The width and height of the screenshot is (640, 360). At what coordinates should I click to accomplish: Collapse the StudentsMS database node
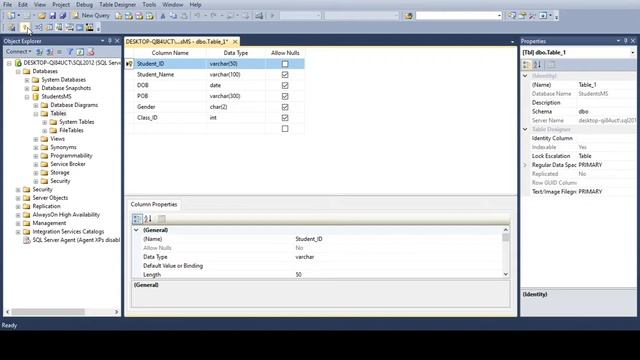pyautogui.click(x=27, y=97)
